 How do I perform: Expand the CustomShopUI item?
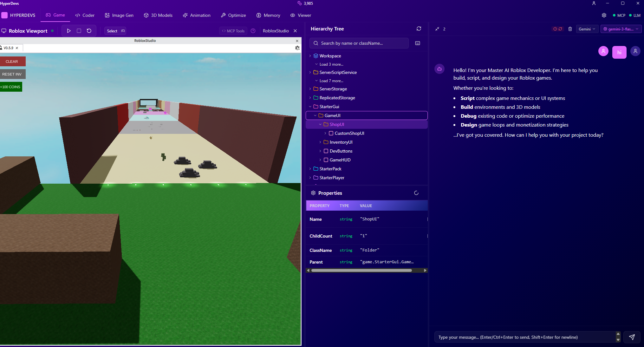point(325,133)
